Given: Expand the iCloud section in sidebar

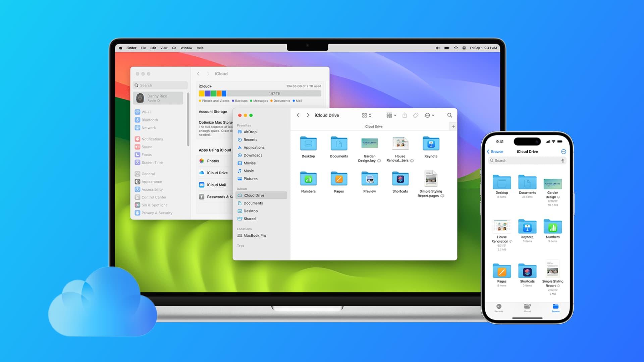Looking at the screenshot, I should pyautogui.click(x=241, y=189).
